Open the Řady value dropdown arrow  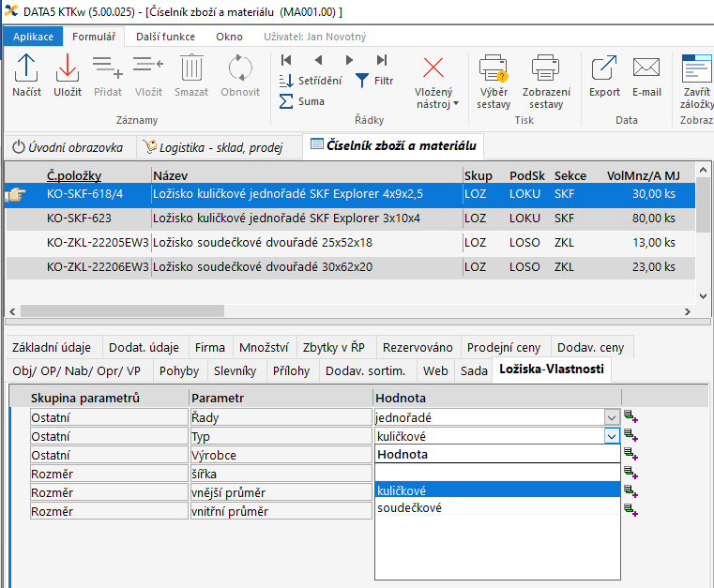coord(612,417)
